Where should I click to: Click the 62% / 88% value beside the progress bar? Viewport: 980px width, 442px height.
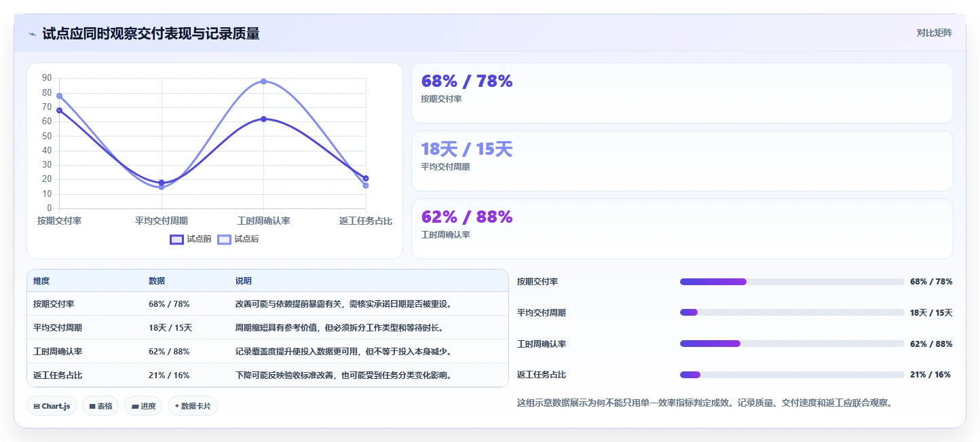tap(931, 344)
